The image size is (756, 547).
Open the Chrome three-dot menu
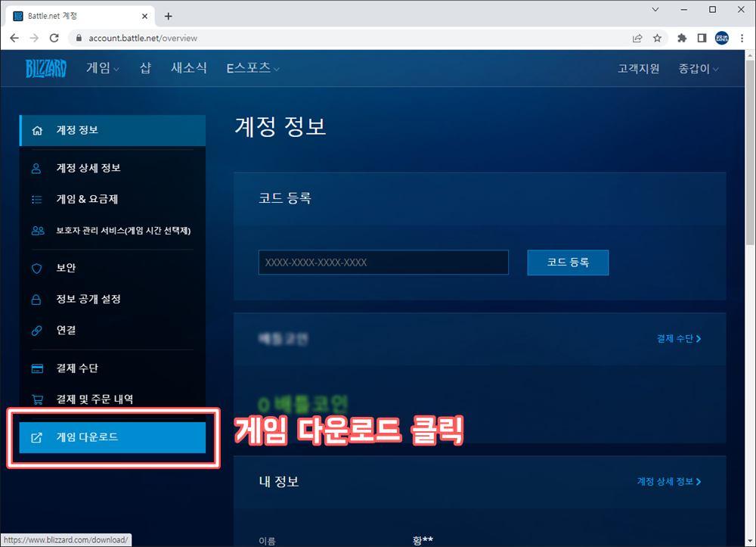(742, 38)
